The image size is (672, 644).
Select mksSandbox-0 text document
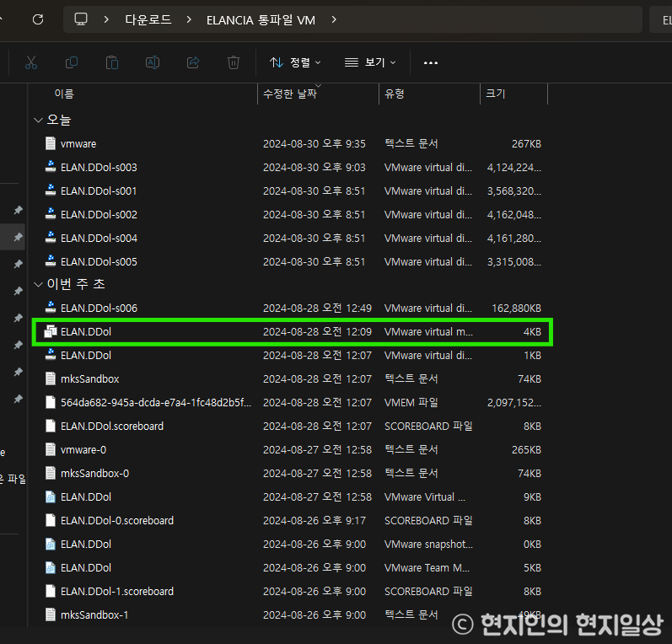88,473
